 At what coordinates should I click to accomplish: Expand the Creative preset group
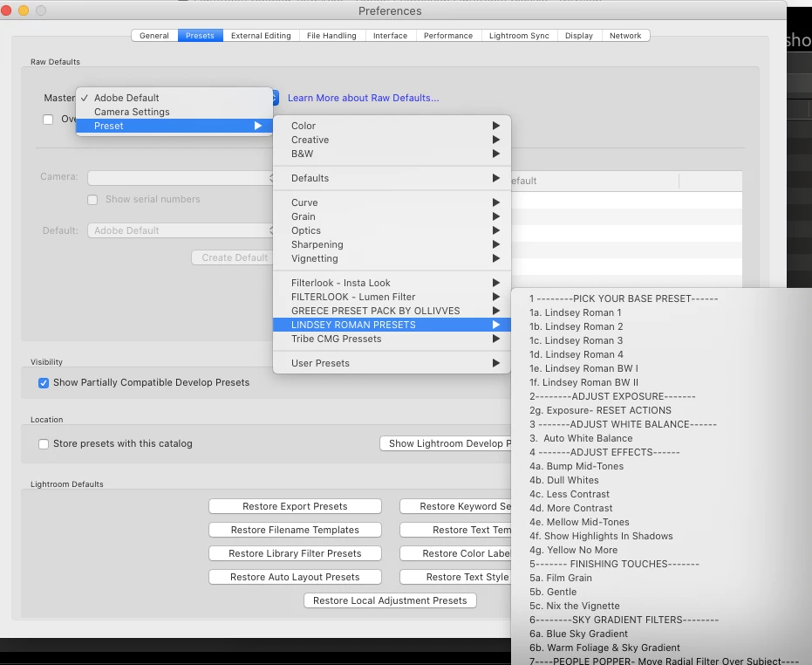click(392, 140)
